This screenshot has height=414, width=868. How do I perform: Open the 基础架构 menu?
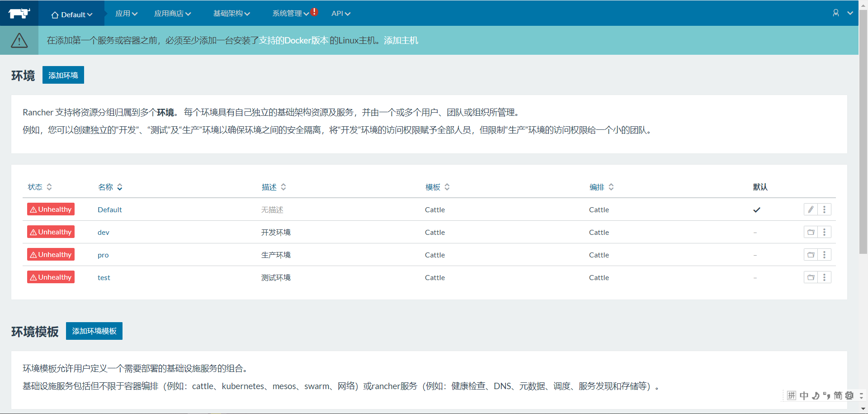pyautogui.click(x=231, y=14)
